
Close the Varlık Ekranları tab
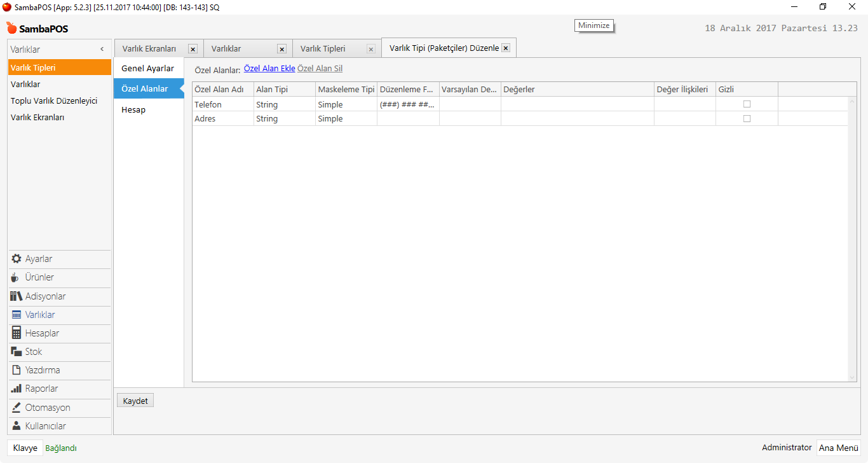point(193,49)
